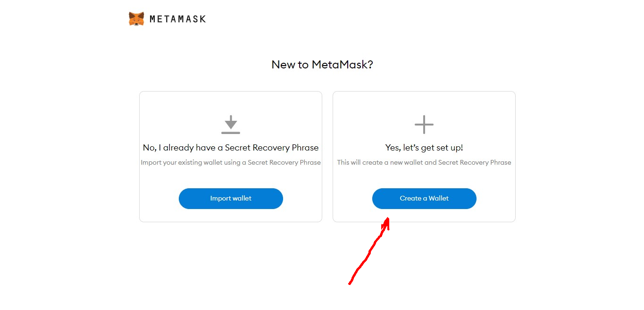This screenshot has height=310, width=644.
Task: Click the tail end of the red arrow
Action: point(350,283)
